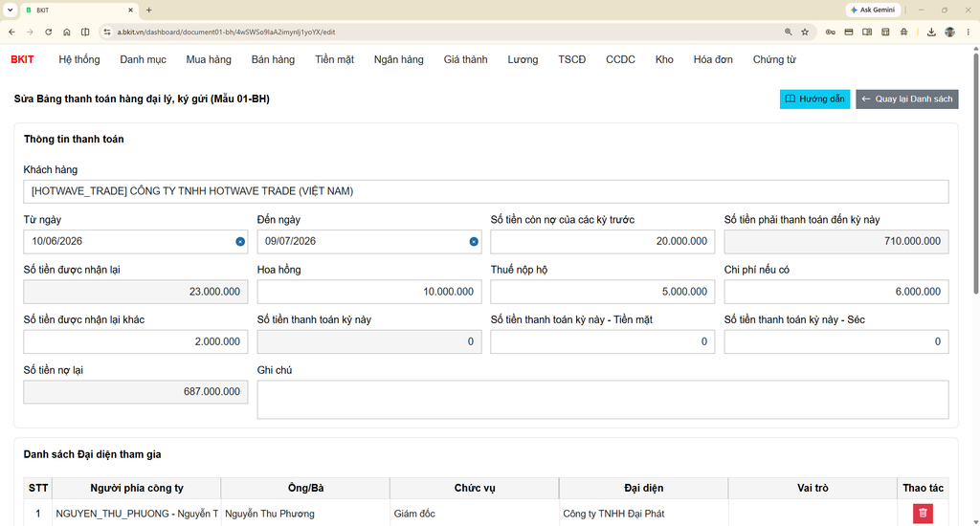Open the Kho menu
980x526 pixels.
click(664, 59)
